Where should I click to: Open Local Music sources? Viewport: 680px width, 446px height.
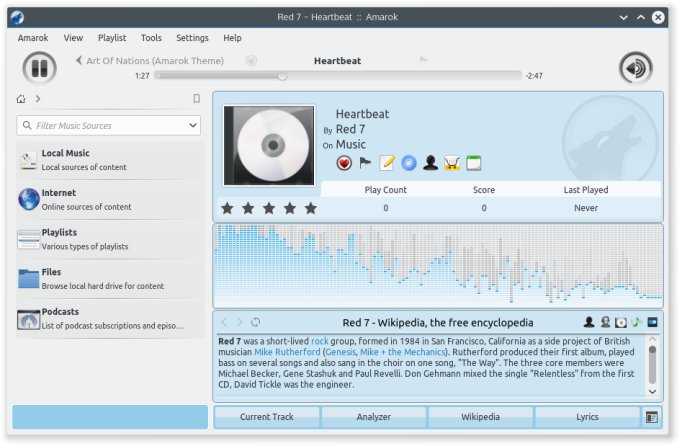coord(110,160)
